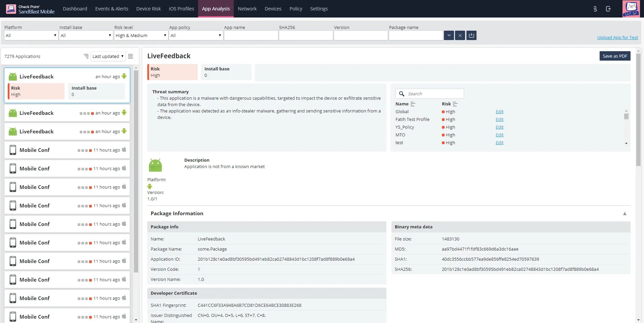Open the Last updated sort dropdown
This screenshot has height=323, width=644.
click(x=108, y=56)
